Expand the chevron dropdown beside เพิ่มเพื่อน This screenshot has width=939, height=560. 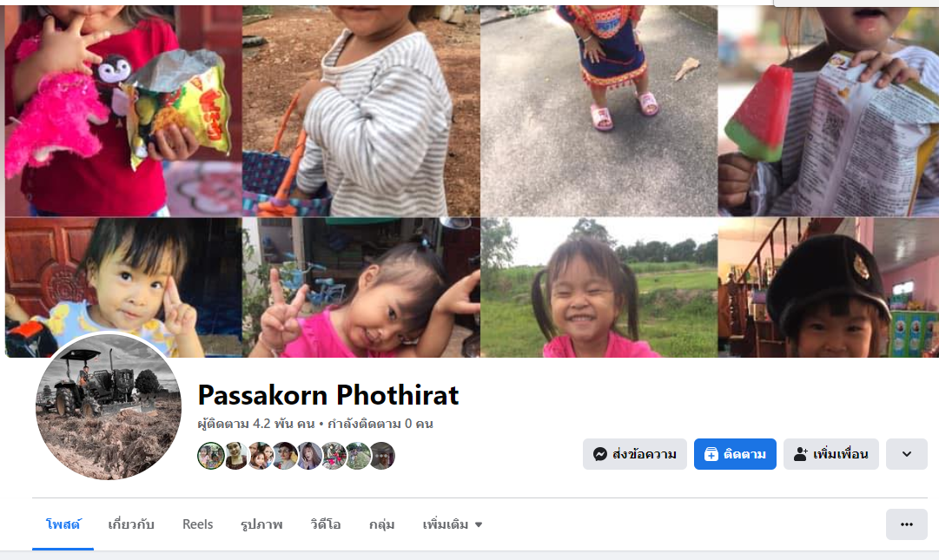pyautogui.click(x=907, y=454)
